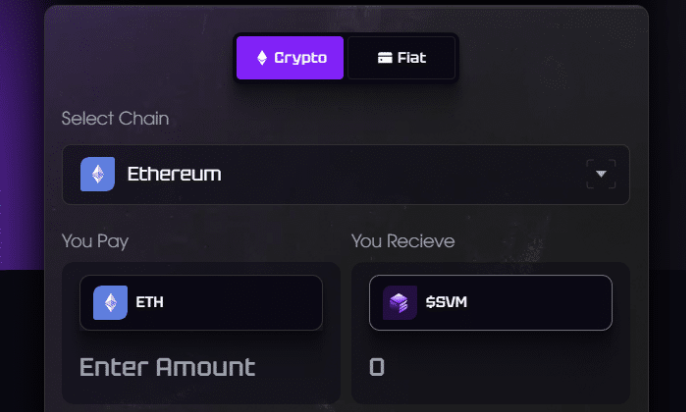686x412 pixels.
Task: Click the Crypto tab label text
Action: 301,58
